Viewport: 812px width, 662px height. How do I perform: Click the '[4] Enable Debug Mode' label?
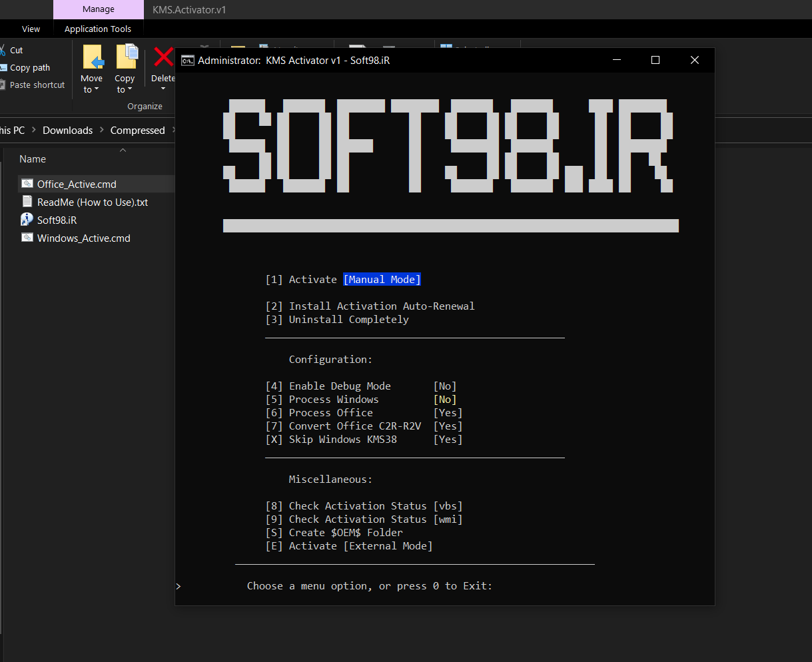pos(328,386)
